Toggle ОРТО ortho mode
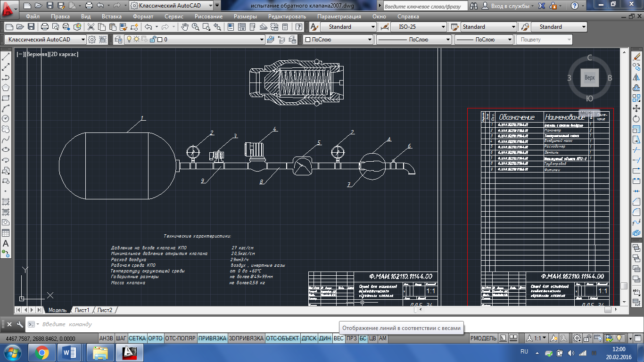Screen dimensions: 644x362 (155, 338)
